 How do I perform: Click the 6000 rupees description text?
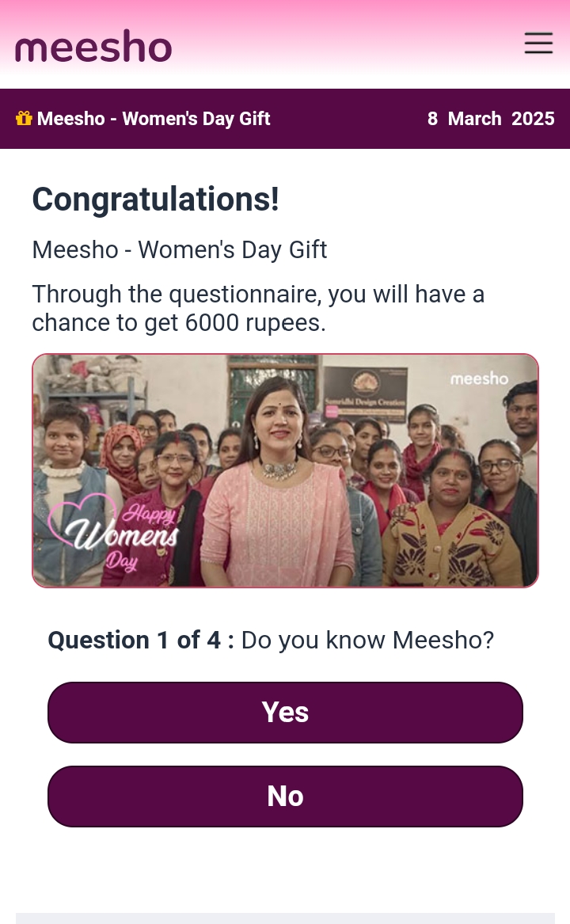[258, 308]
